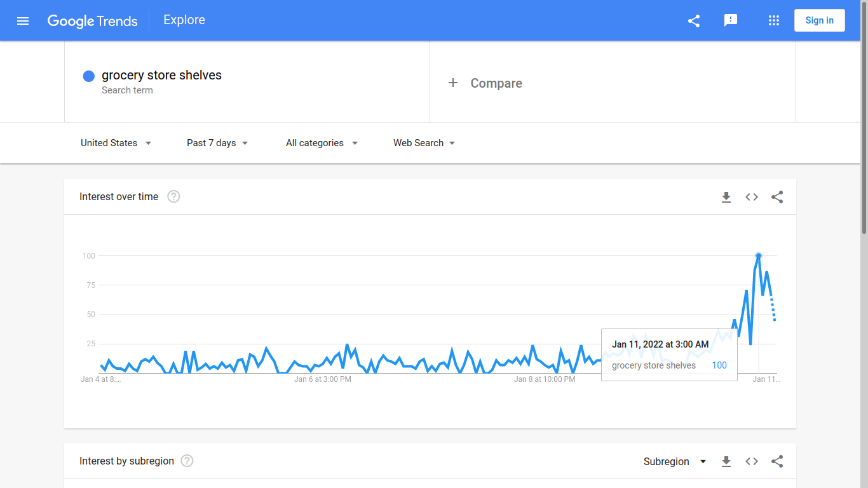Click the 'Jan 8 at 10:00 PM' axis label
The image size is (868, 488).
point(545,379)
